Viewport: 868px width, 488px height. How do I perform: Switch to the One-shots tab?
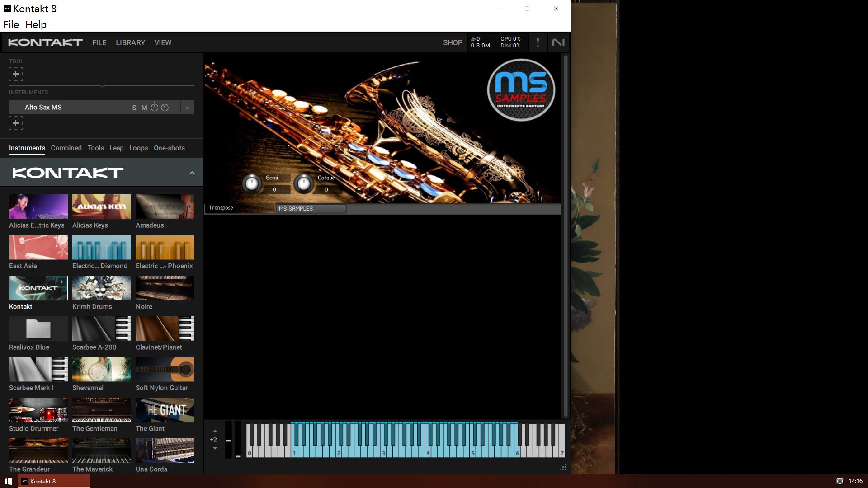[169, 148]
